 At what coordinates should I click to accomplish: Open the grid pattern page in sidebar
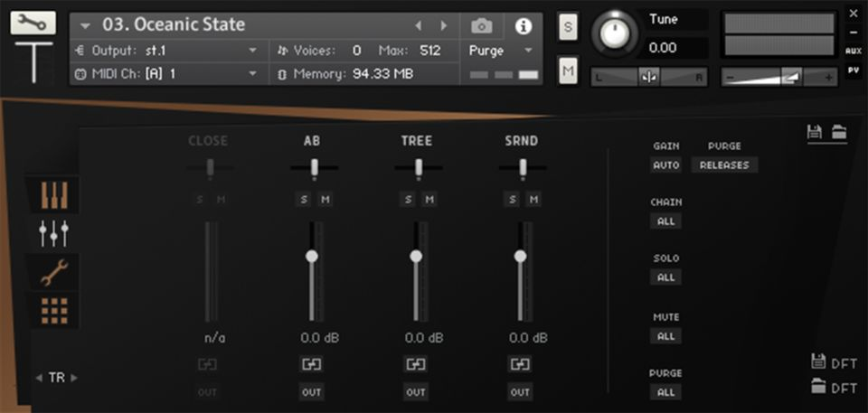coord(54,311)
